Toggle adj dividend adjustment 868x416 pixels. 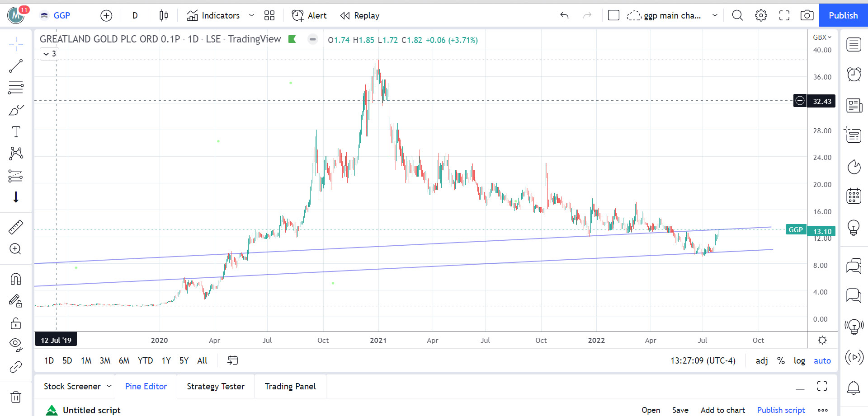point(762,360)
